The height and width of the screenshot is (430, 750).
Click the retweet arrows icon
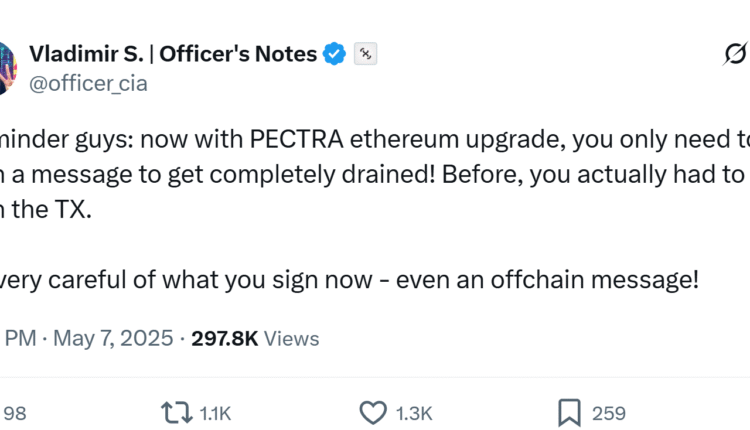[176, 412]
